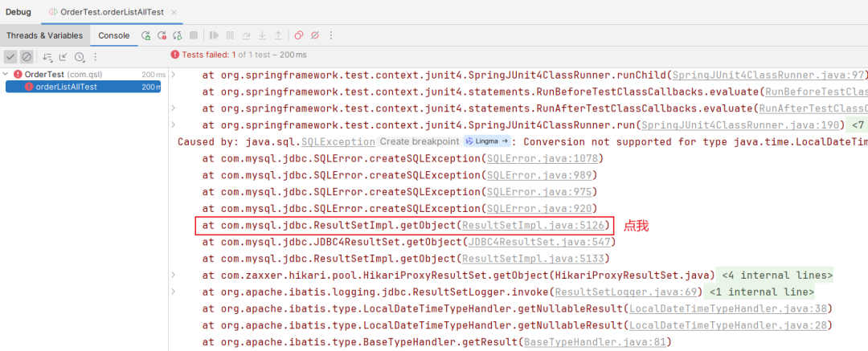The width and height of the screenshot is (868, 351).
Task: Expand fold arrow beside SpringJUnit4ClassRunner.run line
Action: (x=174, y=124)
